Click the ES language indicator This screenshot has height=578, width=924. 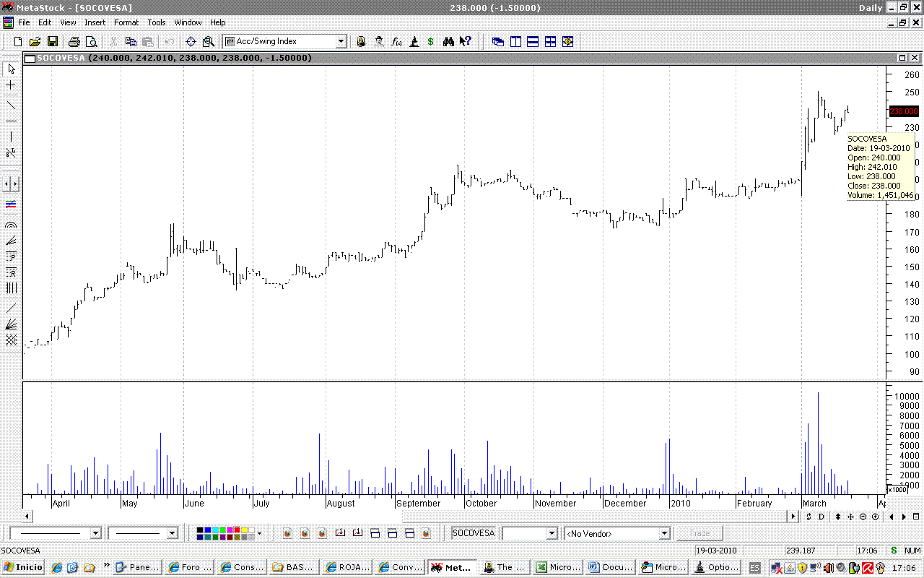754,567
